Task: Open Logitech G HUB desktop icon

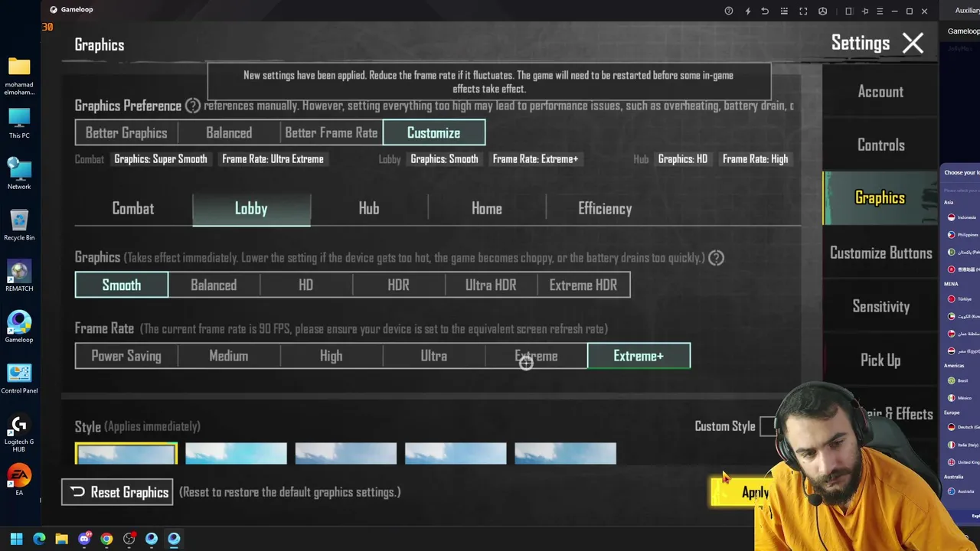Action: (19, 434)
